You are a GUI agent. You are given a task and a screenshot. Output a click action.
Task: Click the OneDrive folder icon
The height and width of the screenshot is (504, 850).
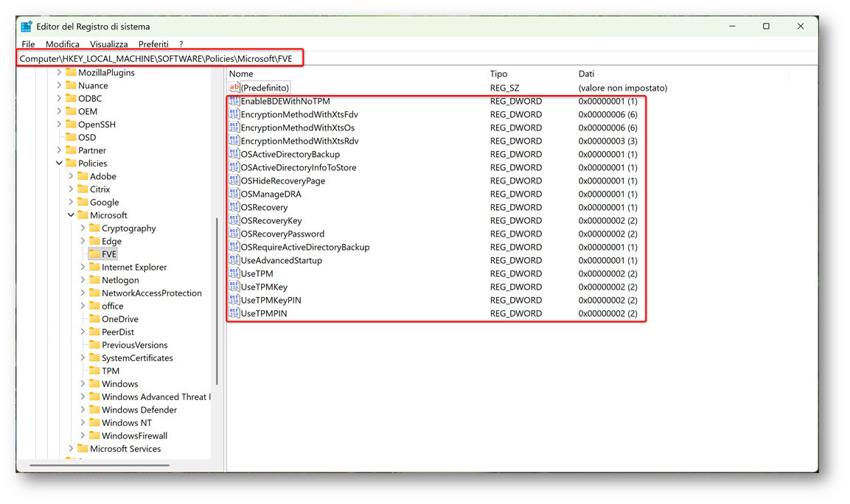coord(94,319)
